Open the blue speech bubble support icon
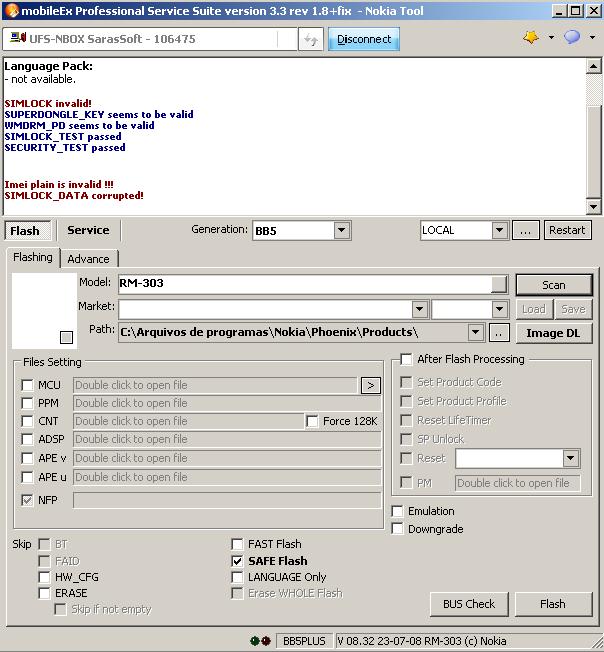Image resolution: width=604 pixels, height=652 pixels. pos(571,38)
